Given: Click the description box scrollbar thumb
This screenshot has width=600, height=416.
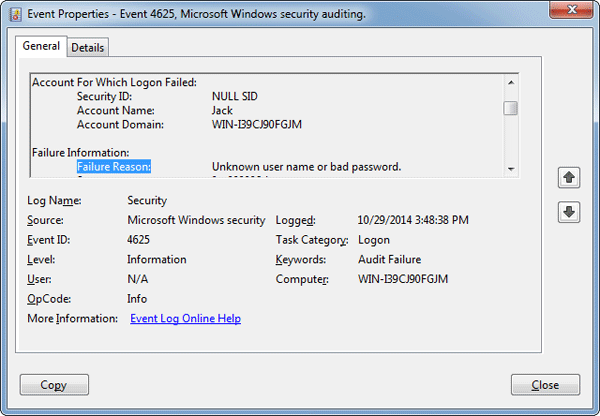Looking at the screenshot, I should coord(510,108).
